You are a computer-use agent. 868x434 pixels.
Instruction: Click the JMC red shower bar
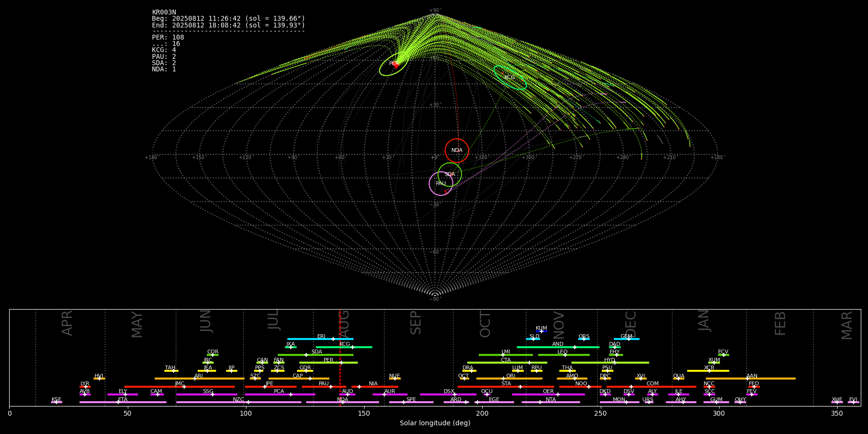180,387
